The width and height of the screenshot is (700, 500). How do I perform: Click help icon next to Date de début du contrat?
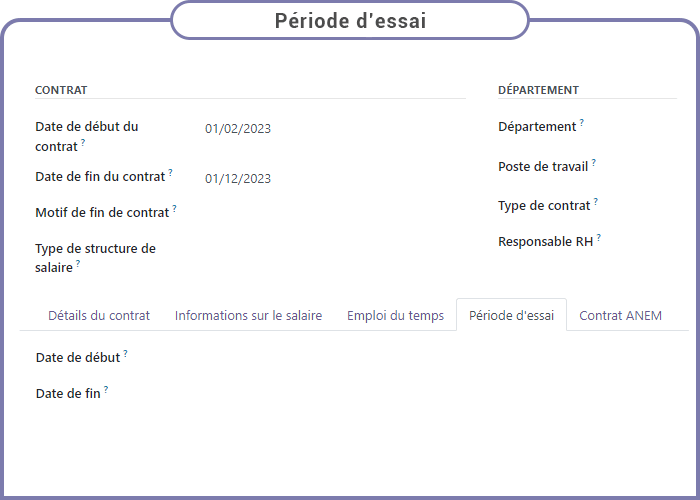(83, 142)
